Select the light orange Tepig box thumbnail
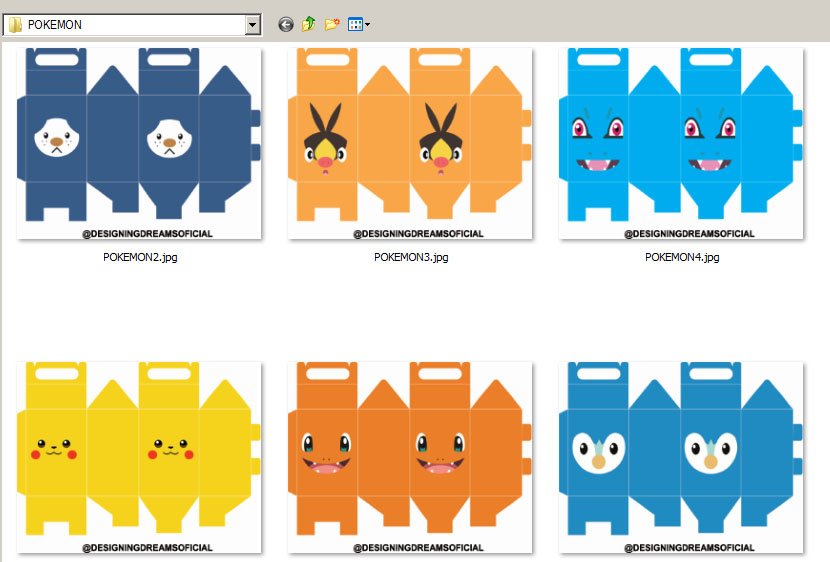 pyautogui.click(x=410, y=143)
